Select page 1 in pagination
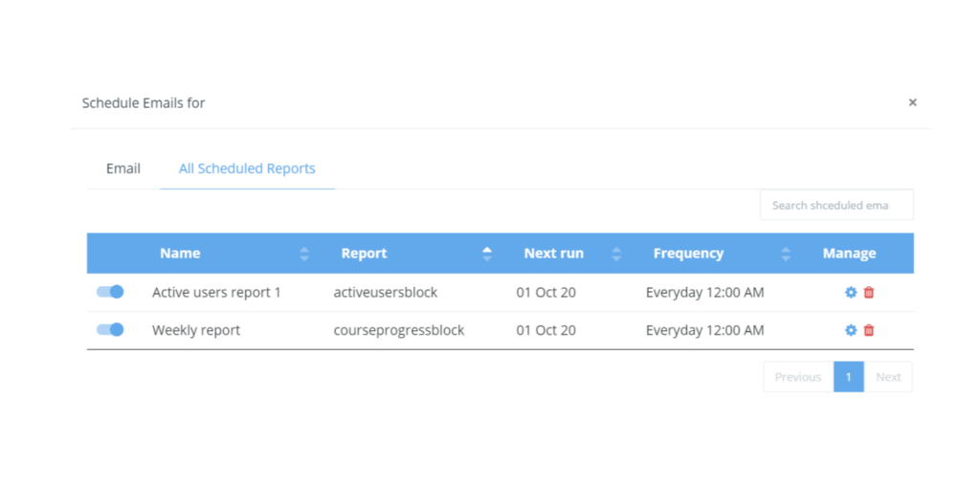Image resolution: width=980 pixels, height=490 pixels. [849, 377]
